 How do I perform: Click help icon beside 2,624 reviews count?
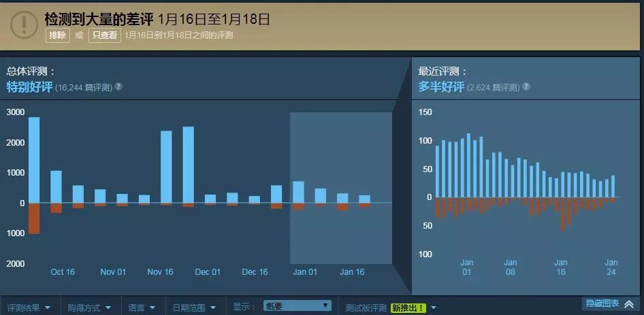(x=526, y=86)
